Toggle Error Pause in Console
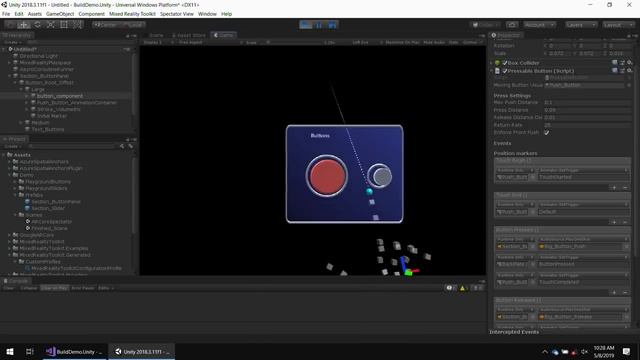Viewport: 640px width, 360px height. point(83,288)
